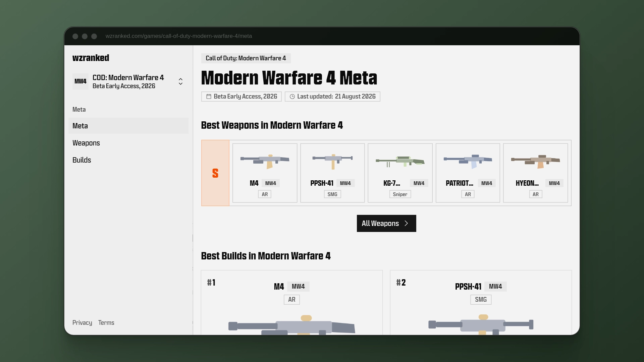The image size is (644, 362).
Task: Click the Best Builds in Modern Warfare 4 heading
Action: [x=266, y=256]
